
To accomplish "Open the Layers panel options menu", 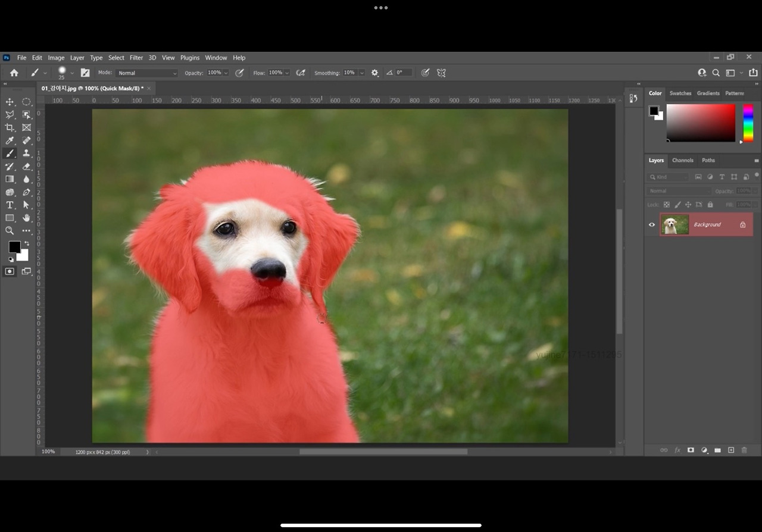I will coord(757,161).
